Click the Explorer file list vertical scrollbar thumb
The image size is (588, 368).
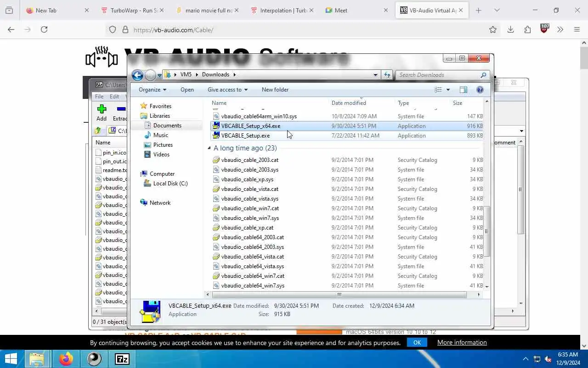[486, 231]
